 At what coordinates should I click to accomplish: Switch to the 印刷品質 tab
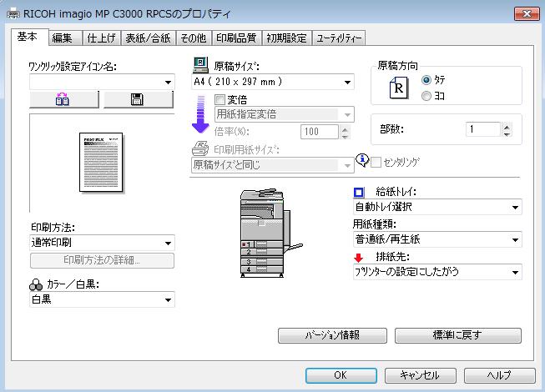point(236,38)
